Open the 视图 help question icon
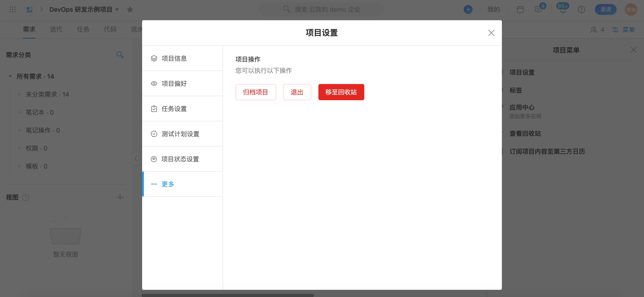 (26, 197)
